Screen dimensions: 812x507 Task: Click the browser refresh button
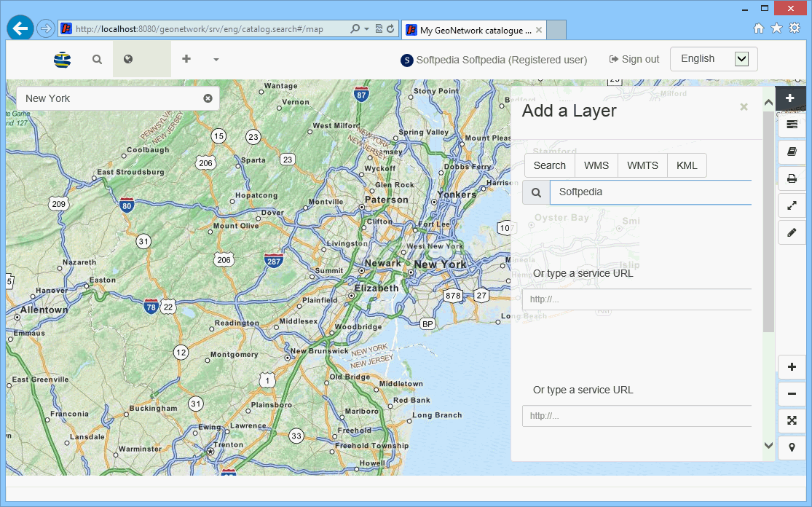(x=390, y=29)
